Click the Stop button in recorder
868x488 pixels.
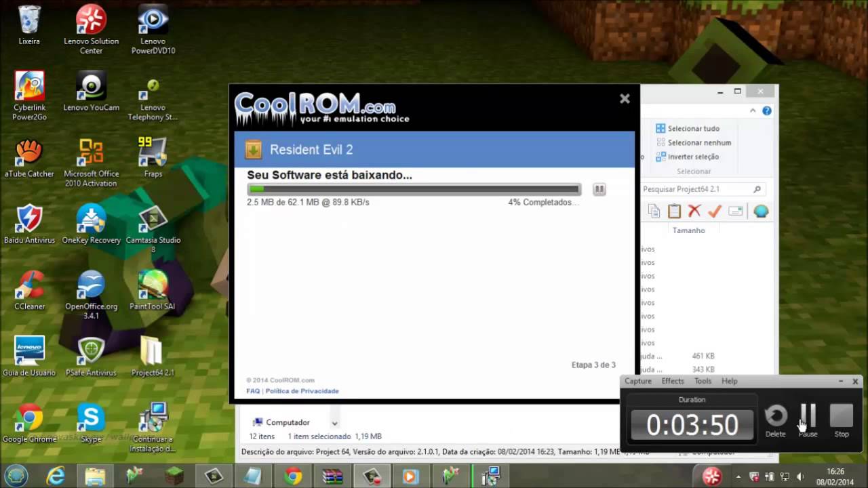[842, 421]
